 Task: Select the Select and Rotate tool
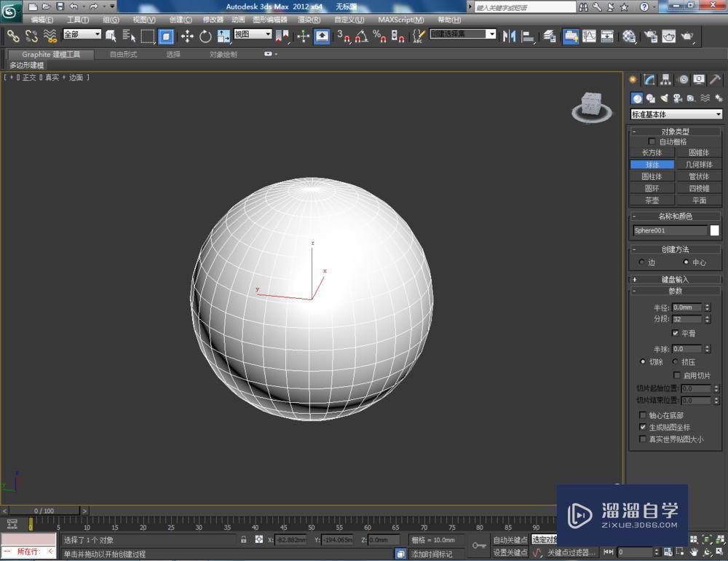pyautogui.click(x=205, y=36)
